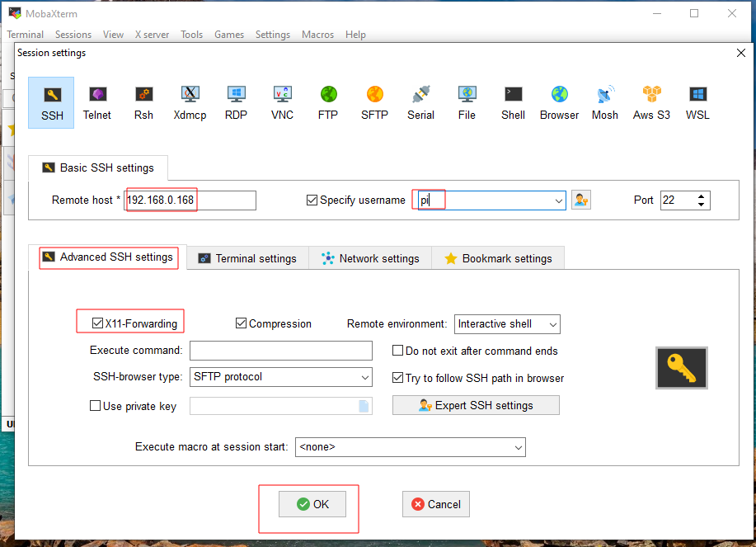This screenshot has width=756, height=547.
Task: Uncheck Specify username checkbox
Action: (x=312, y=200)
